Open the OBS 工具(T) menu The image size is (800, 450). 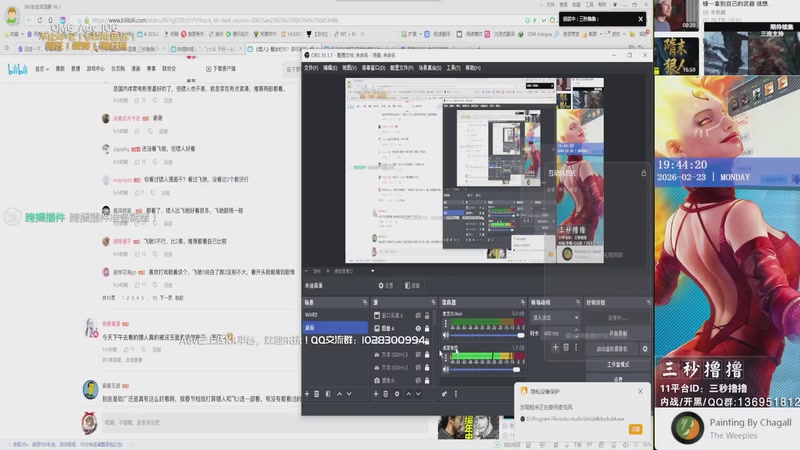point(453,68)
